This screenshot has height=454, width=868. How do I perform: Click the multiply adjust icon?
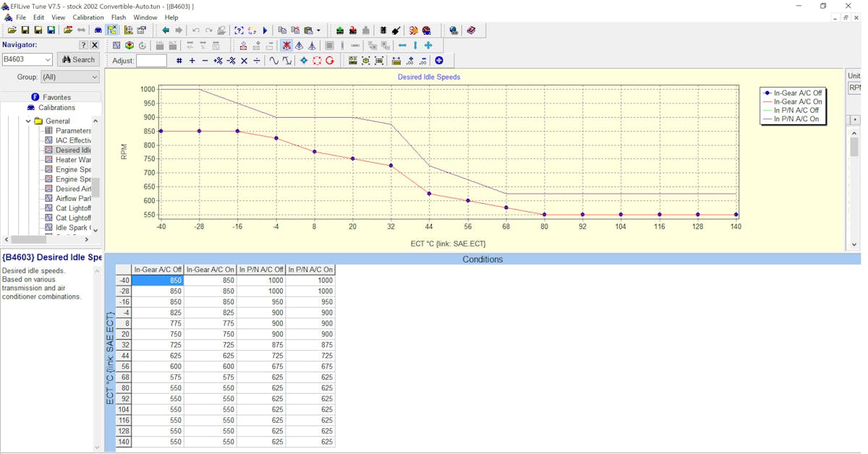click(x=244, y=61)
